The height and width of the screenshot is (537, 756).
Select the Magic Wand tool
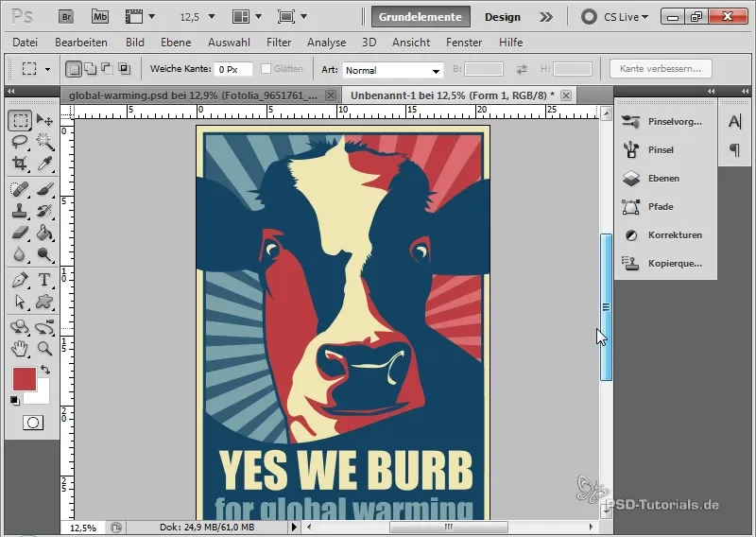[44, 142]
